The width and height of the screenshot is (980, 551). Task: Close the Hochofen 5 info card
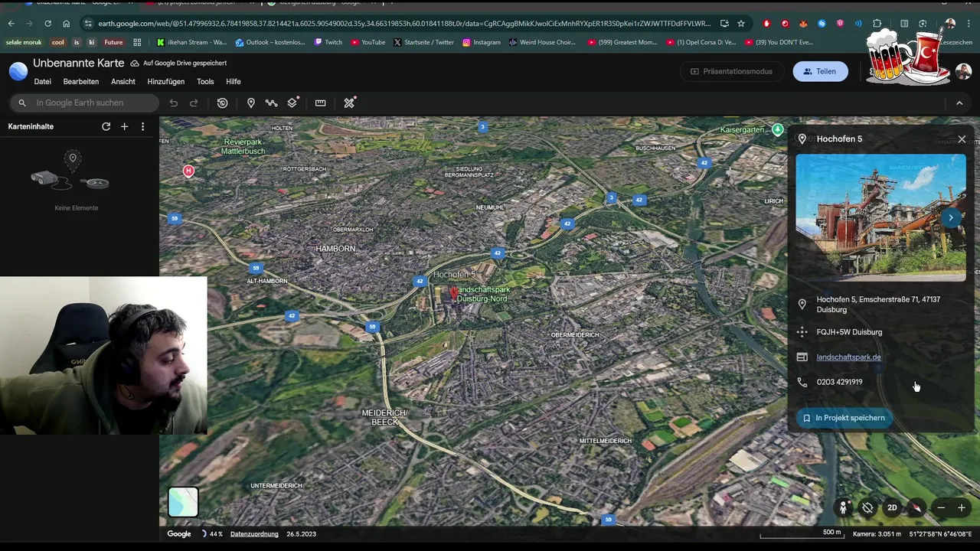[962, 139]
